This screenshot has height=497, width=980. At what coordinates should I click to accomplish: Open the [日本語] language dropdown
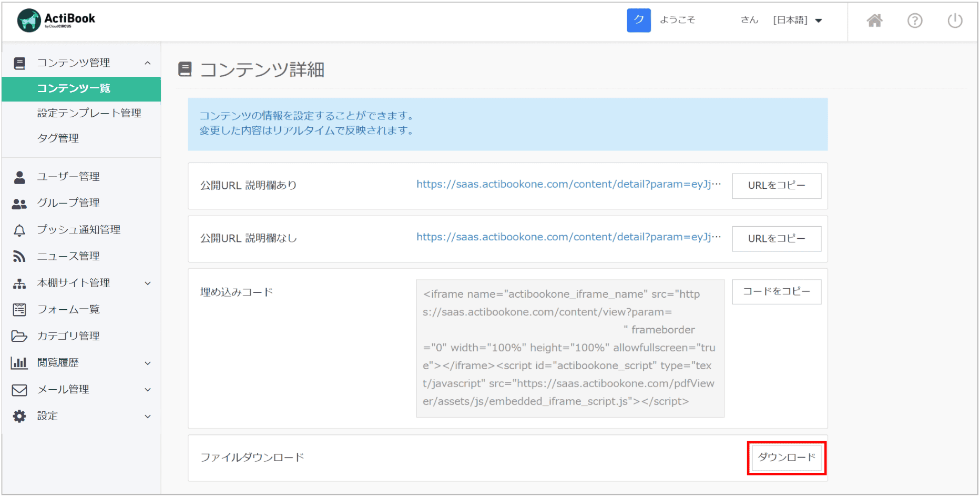797,21
